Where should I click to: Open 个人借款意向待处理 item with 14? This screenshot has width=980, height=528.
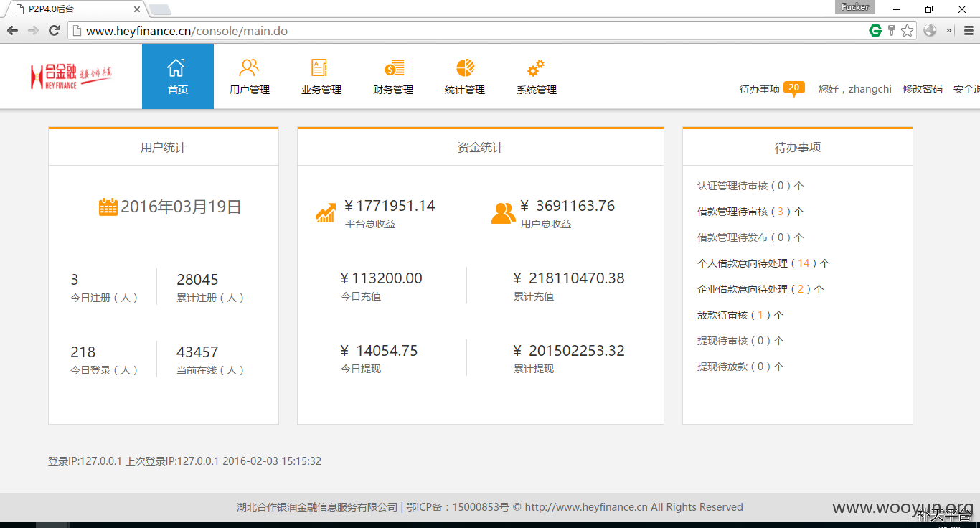tap(763, 263)
